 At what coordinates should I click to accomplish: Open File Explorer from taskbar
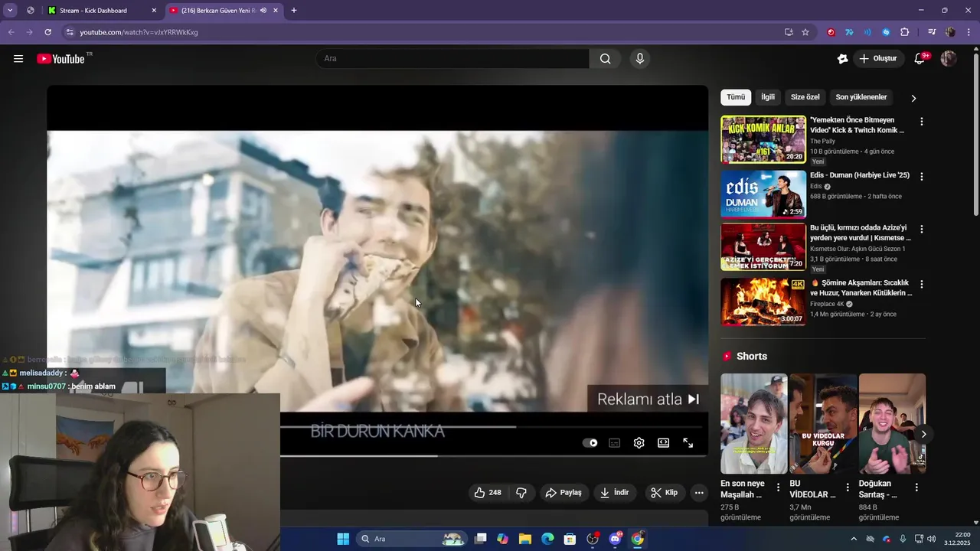tap(525, 539)
